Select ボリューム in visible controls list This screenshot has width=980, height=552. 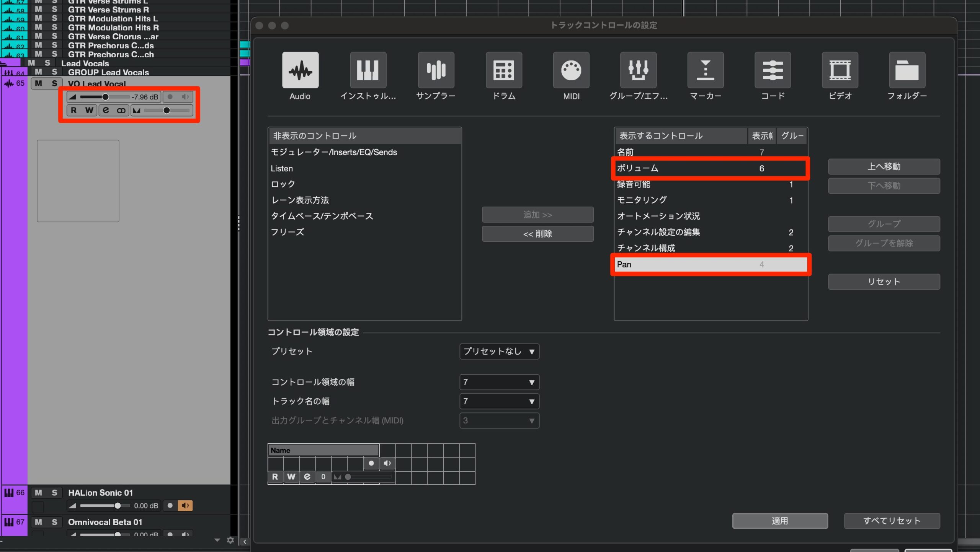[637, 168]
